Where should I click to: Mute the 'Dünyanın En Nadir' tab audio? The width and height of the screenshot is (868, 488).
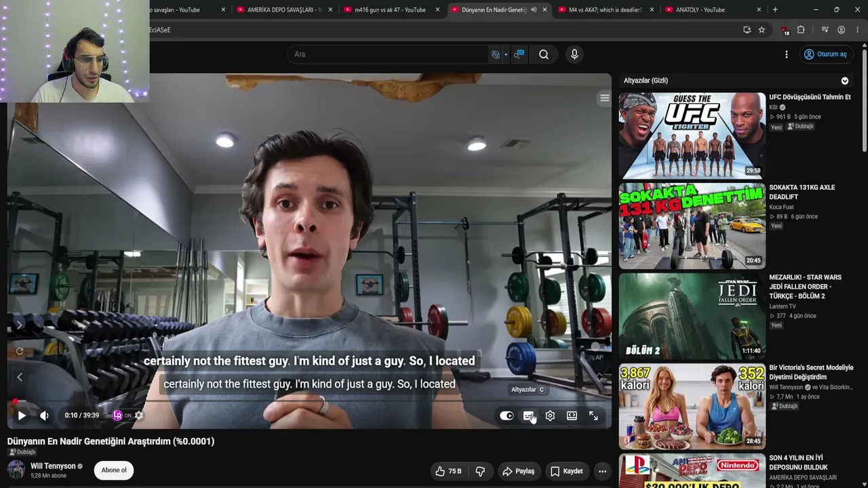[534, 9]
